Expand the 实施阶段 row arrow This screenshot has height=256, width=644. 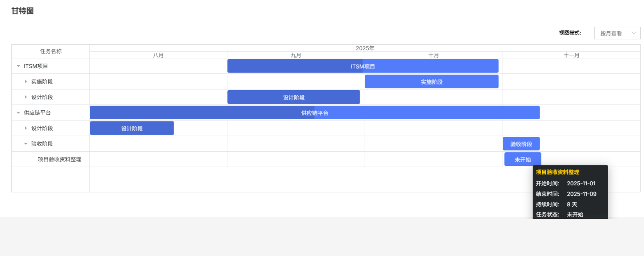[x=26, y=82]
